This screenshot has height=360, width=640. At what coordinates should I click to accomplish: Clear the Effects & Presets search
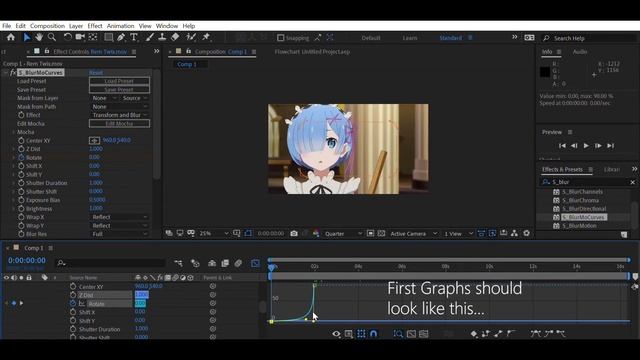632,182
